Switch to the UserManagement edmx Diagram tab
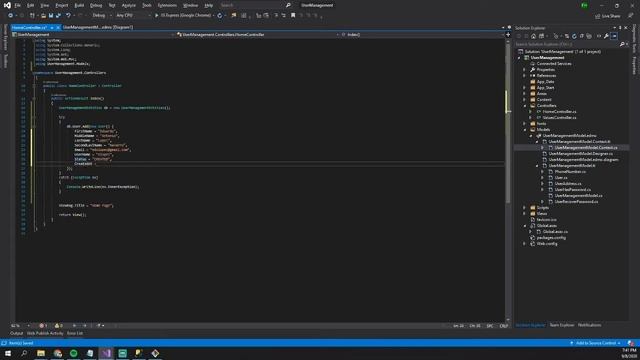The width and height of the screenshot is (640, 360). (x=98, y=27)
